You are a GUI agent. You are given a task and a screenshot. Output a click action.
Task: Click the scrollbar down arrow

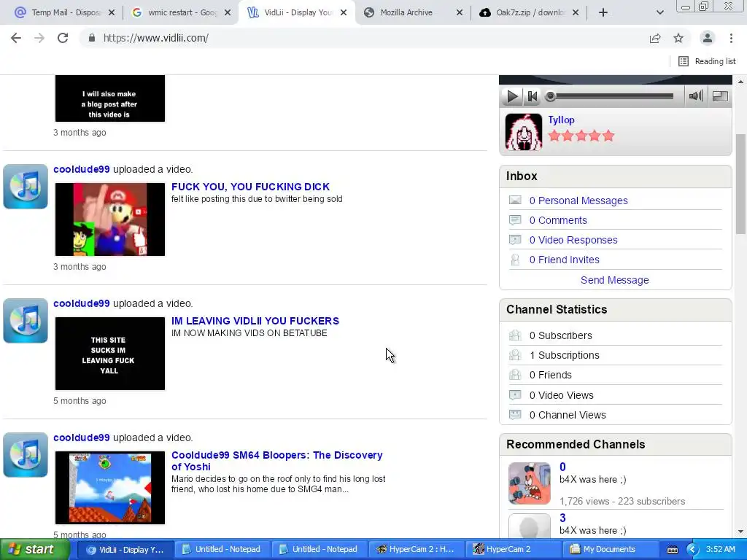coord(741,532)
